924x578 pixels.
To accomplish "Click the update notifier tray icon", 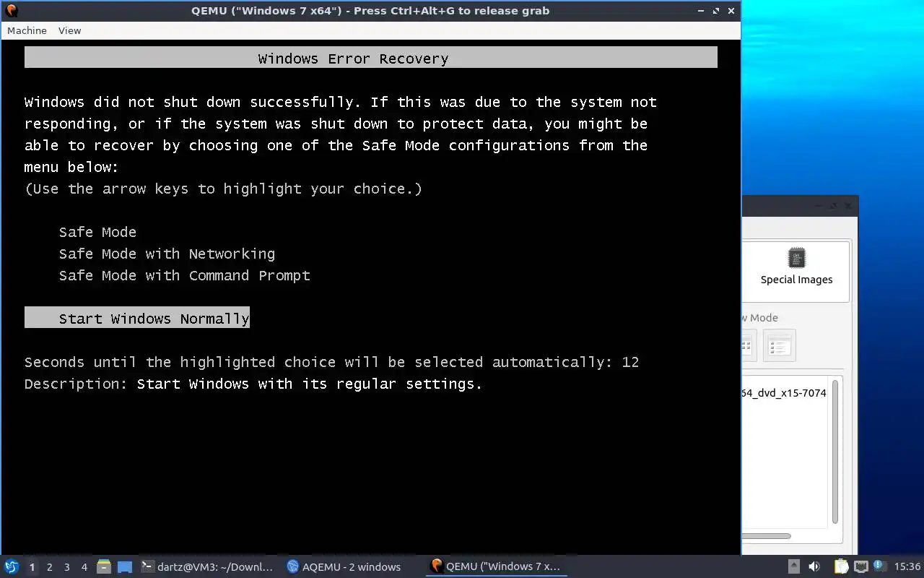I will pos(879,566).
